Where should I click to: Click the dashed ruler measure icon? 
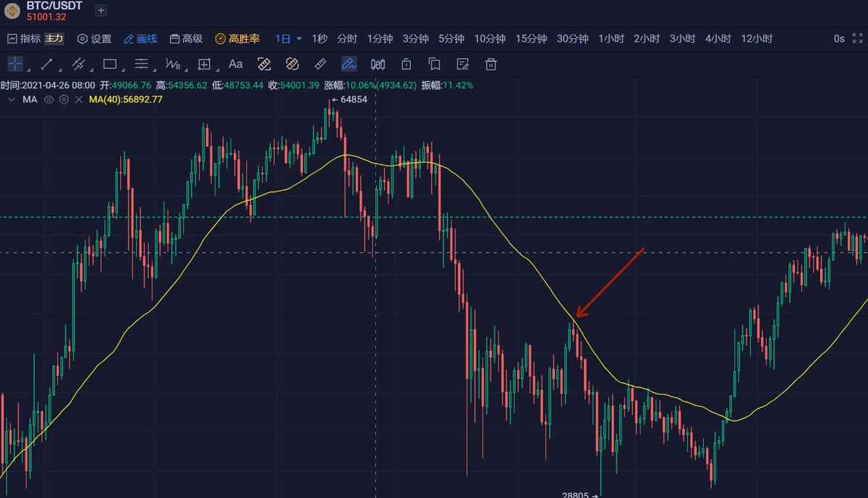click(x=264, y=64)
